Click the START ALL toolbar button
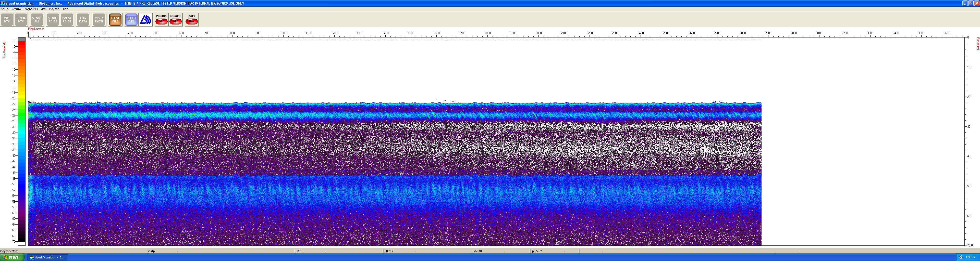This screenshot has width=980, height=261. 37,20
